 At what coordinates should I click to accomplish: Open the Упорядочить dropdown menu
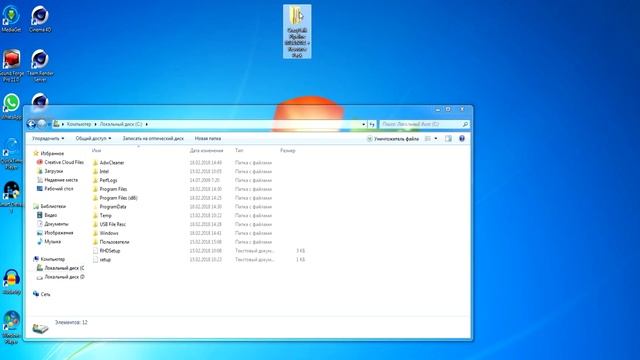48,139
